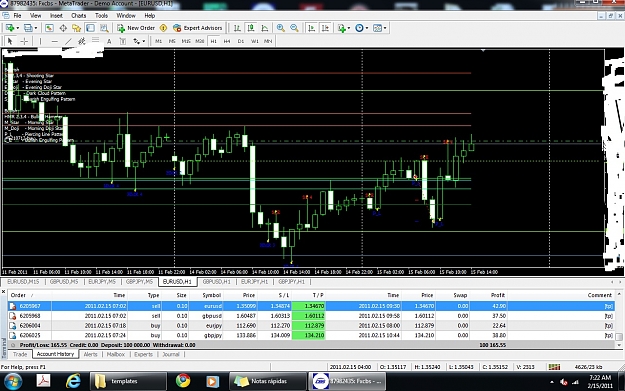The image size is (625, 391).
Task: Expand the Profiles dropdown arrow
Action: (35, 28)
